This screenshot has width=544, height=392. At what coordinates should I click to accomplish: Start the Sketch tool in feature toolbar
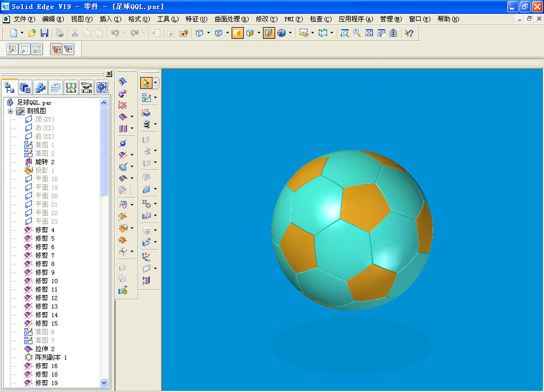point(146,98)
